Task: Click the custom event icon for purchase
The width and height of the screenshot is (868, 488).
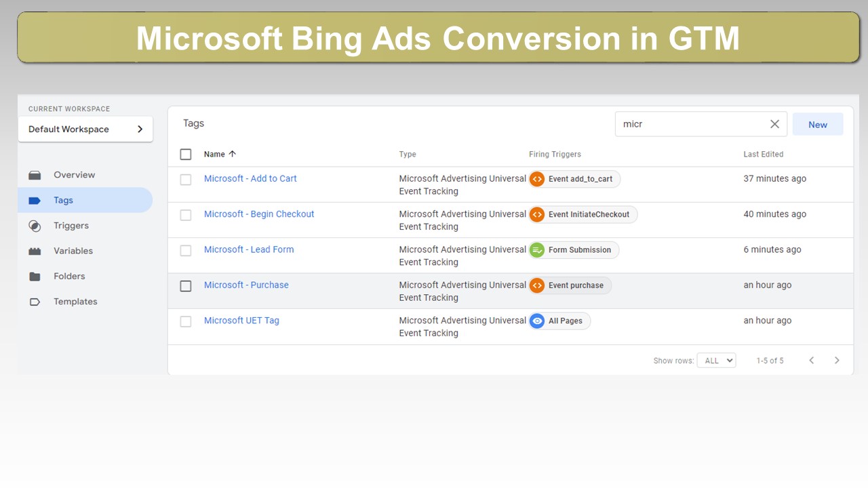Action: [537, 285]
